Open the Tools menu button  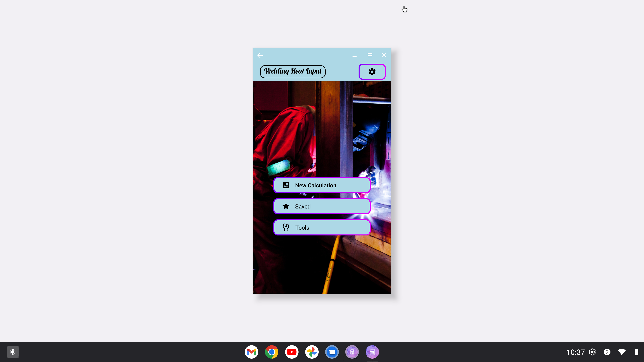pyautogui.click(x=322, y=228)
